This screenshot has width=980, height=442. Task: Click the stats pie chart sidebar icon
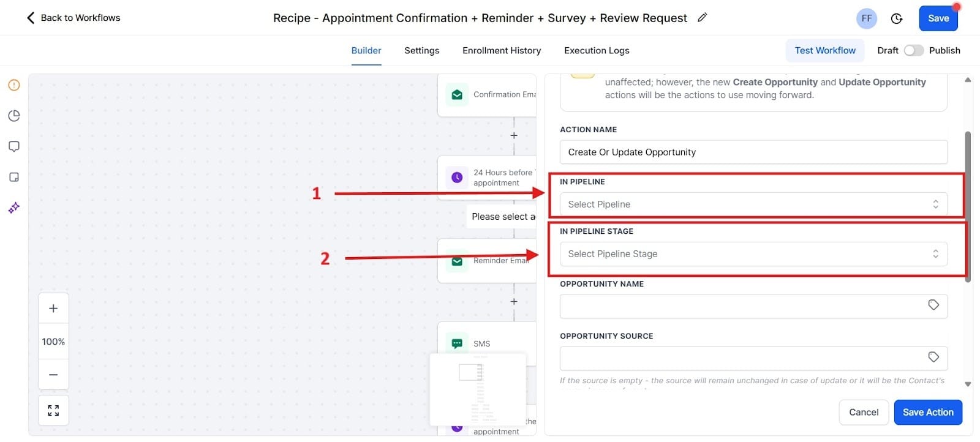[x=13, y=115]
